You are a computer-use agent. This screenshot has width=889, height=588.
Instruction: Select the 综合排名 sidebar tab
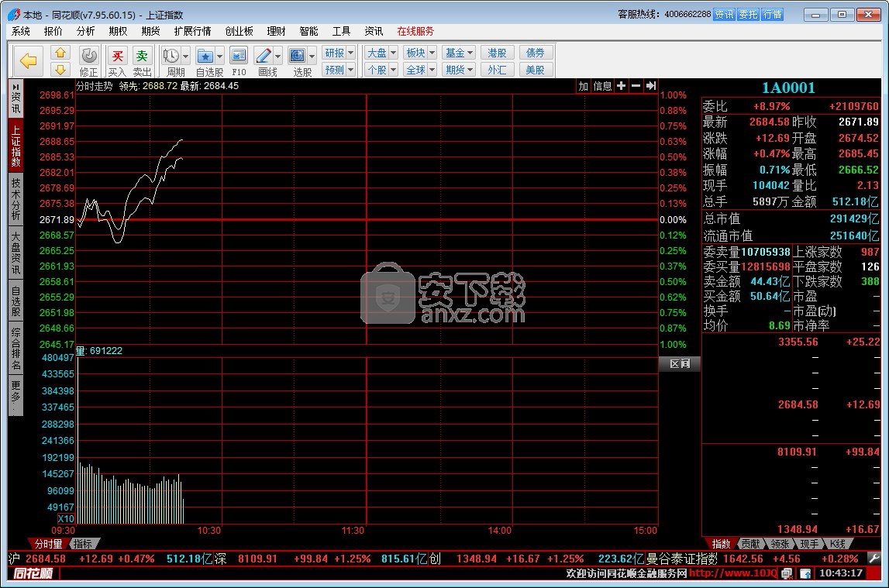tap(16, 349)
